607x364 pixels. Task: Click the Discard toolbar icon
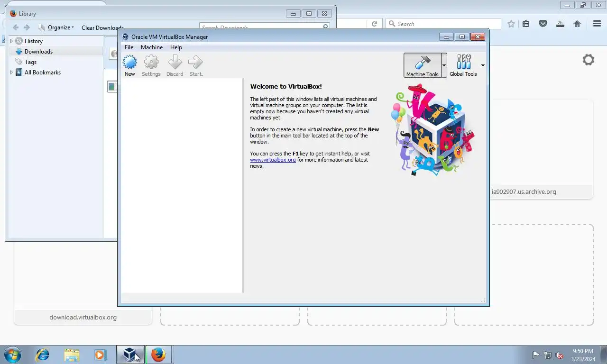pyautogui.click(x=175, y=66)
